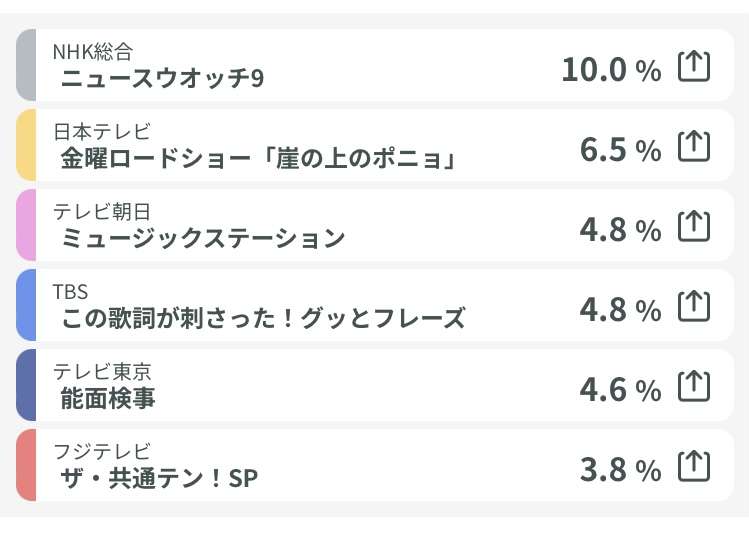Click share icon for ニュースウオッチ9
This screenshot has width=749, height=539.
(694, 66)
